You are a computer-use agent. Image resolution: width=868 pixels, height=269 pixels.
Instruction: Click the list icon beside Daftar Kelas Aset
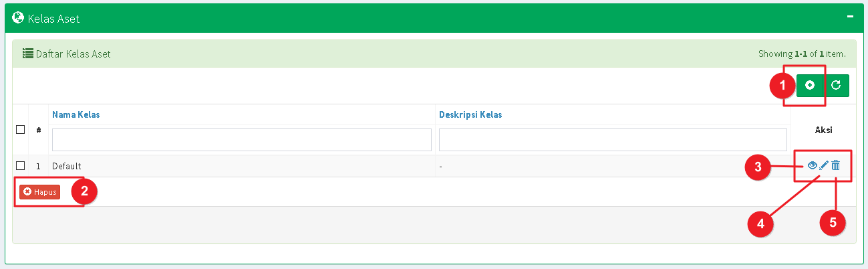28,54
